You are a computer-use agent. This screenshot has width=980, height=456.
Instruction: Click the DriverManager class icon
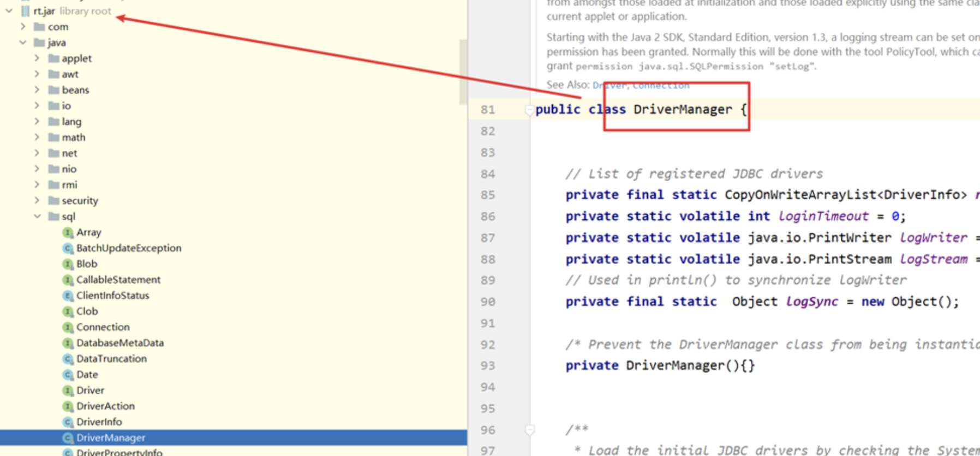pyautogui.click(x=68, y=438)
